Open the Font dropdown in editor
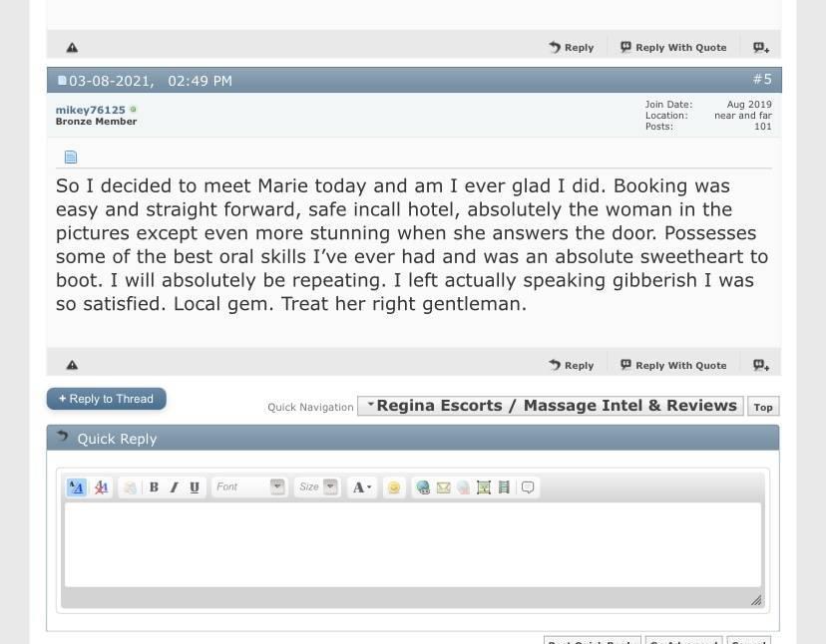 [x=249, y=487]
